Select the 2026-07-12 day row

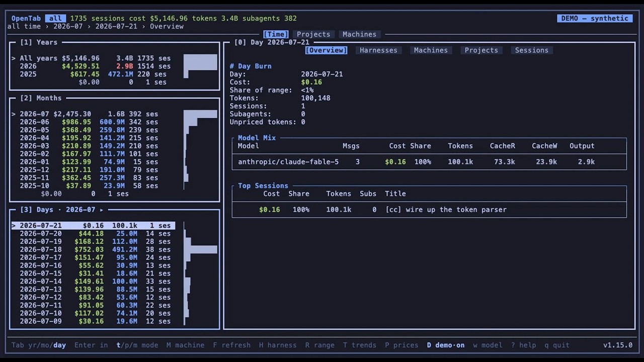click(93, 298)
